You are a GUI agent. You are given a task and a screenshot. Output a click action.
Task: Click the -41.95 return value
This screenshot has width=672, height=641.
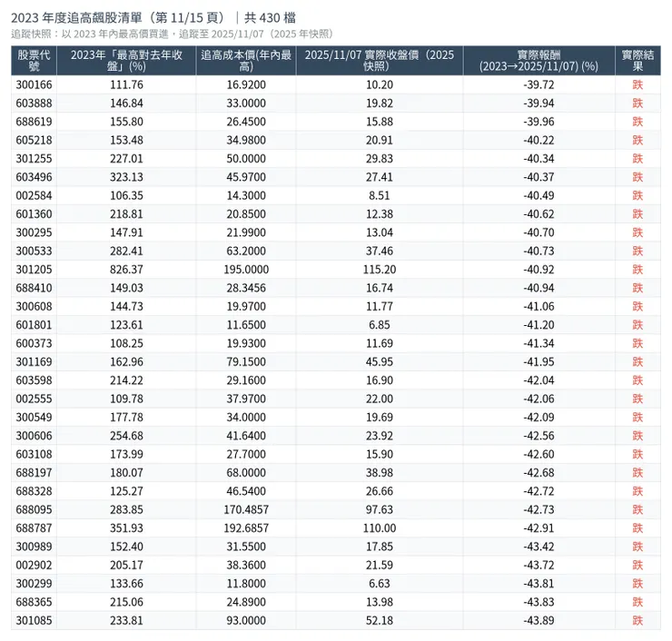[539, 361]
